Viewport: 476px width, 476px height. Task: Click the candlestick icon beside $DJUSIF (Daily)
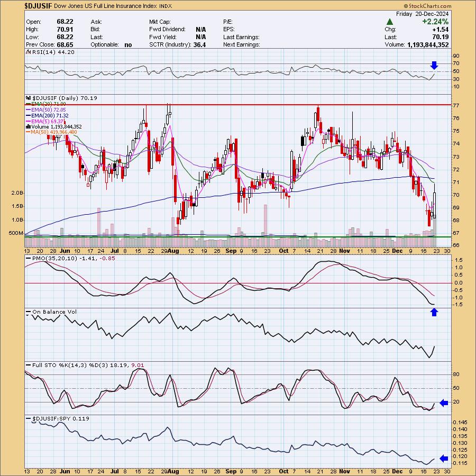29,98
